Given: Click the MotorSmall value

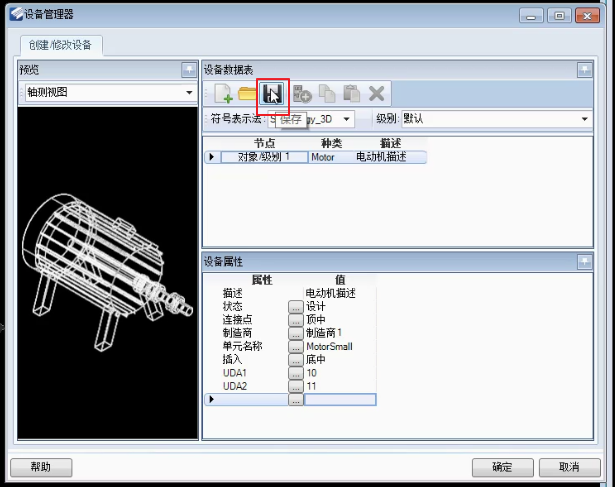Looking at the screenshot, I should tap(329, 346).
